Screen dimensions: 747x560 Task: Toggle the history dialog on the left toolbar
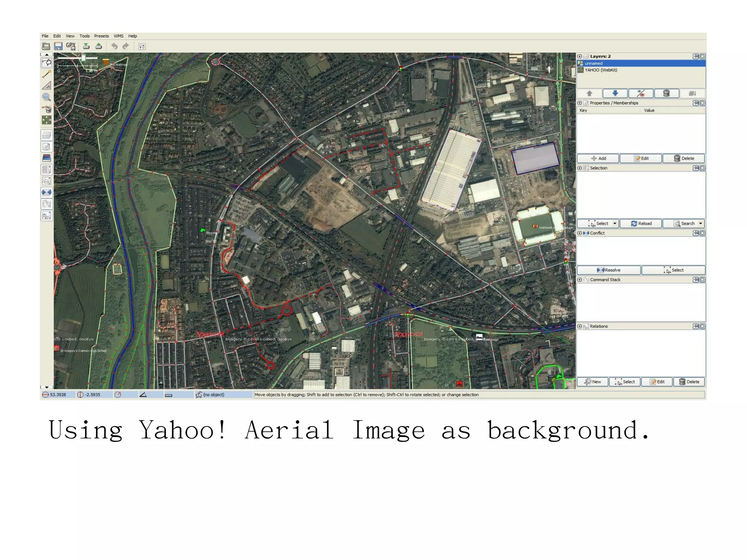pyautogui.click(x=47, y=158)
